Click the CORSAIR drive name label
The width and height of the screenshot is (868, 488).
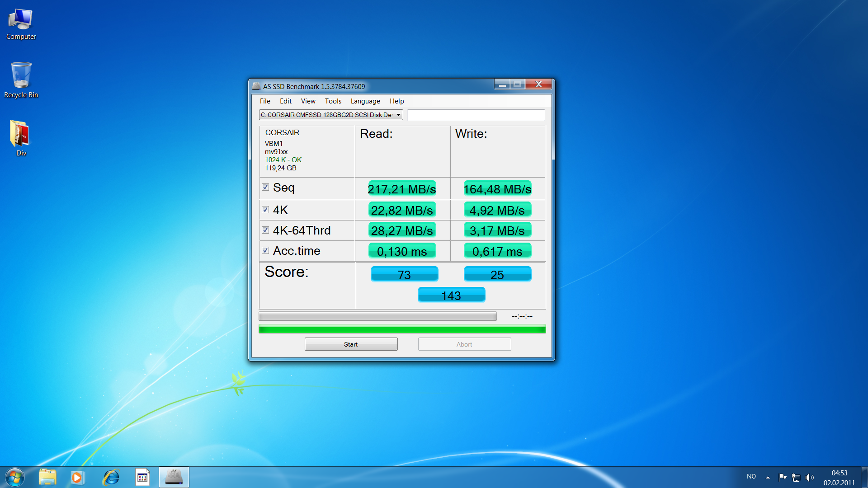click(282, 132)
